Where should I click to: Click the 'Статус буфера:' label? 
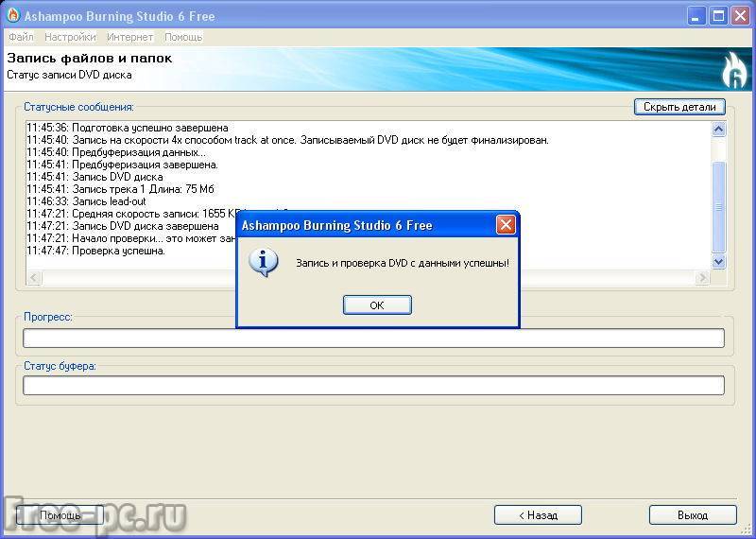60,366
